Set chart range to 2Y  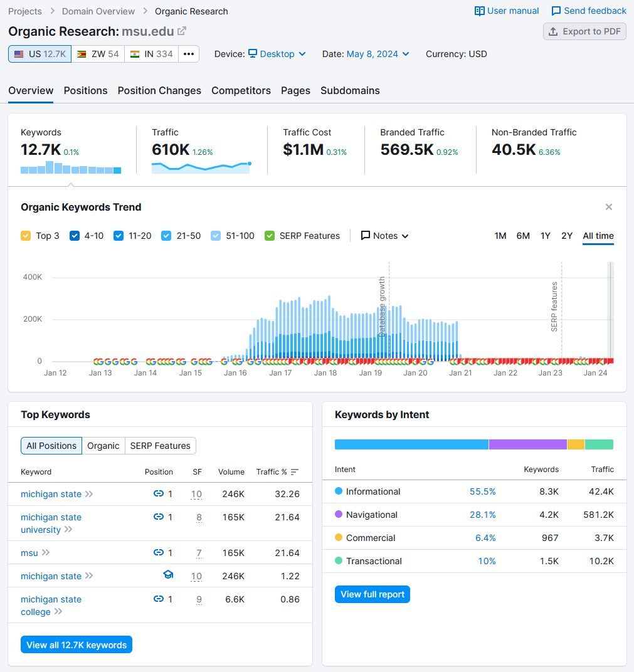pyautogui.click(x=567, y=236)
